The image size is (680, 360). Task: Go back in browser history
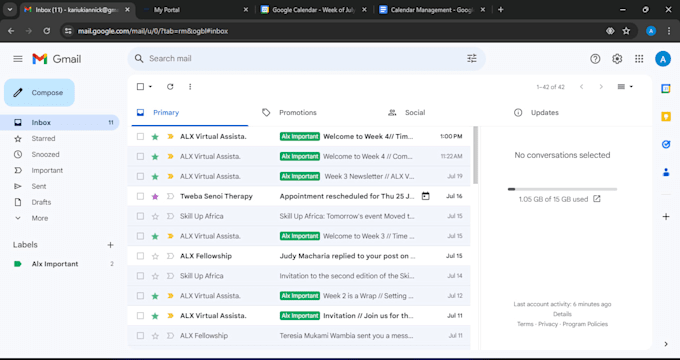pos(11,31)
